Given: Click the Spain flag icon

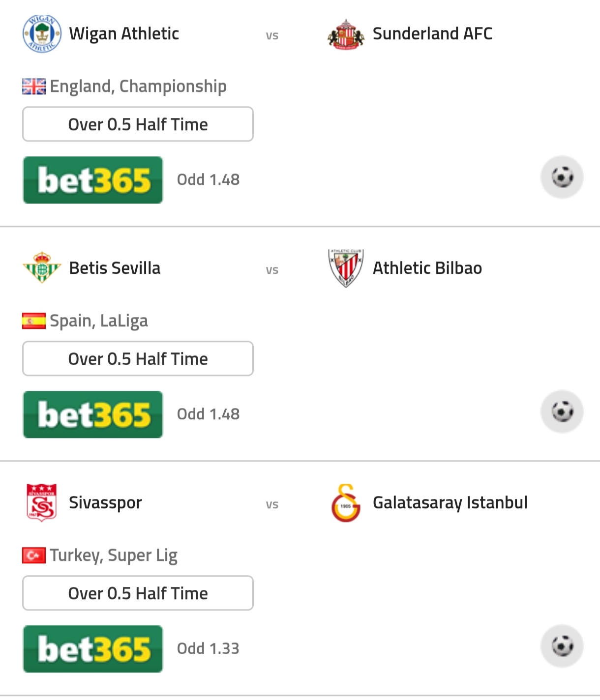Looking at the screenshot, I should (x=34, y=321).
